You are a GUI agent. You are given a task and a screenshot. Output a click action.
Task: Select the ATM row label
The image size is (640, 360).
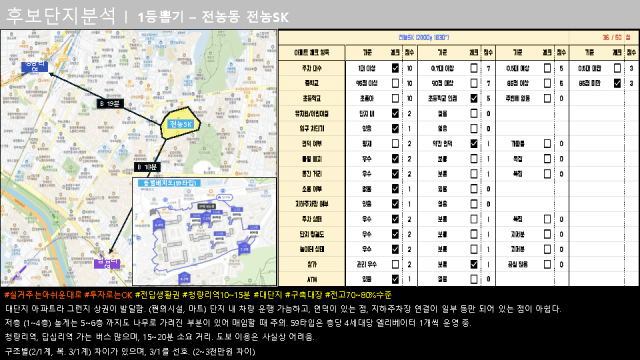(x=312, y=279)
